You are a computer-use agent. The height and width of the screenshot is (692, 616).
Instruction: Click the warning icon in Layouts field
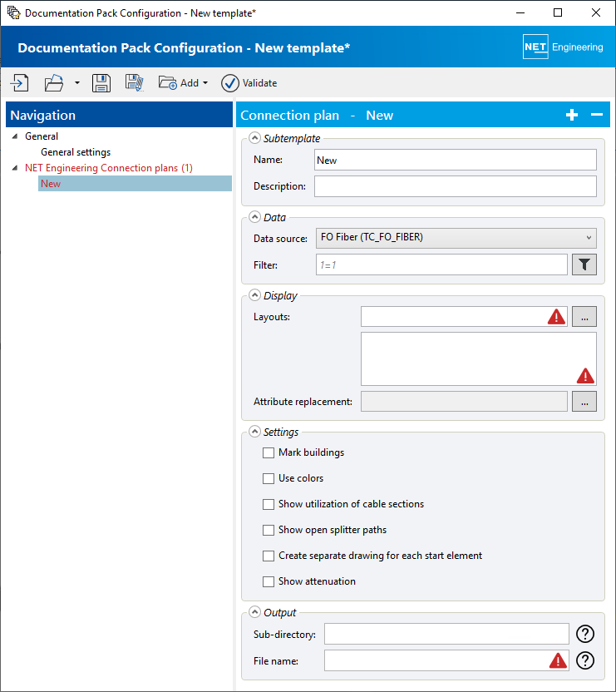[556, 316]
